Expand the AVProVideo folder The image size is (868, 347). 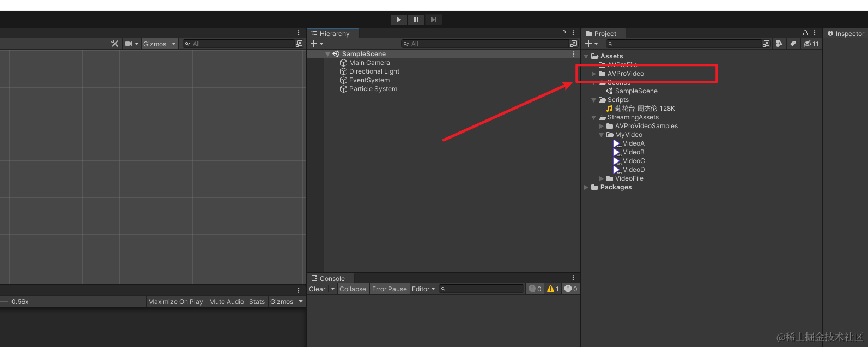[x=594, y=74]
